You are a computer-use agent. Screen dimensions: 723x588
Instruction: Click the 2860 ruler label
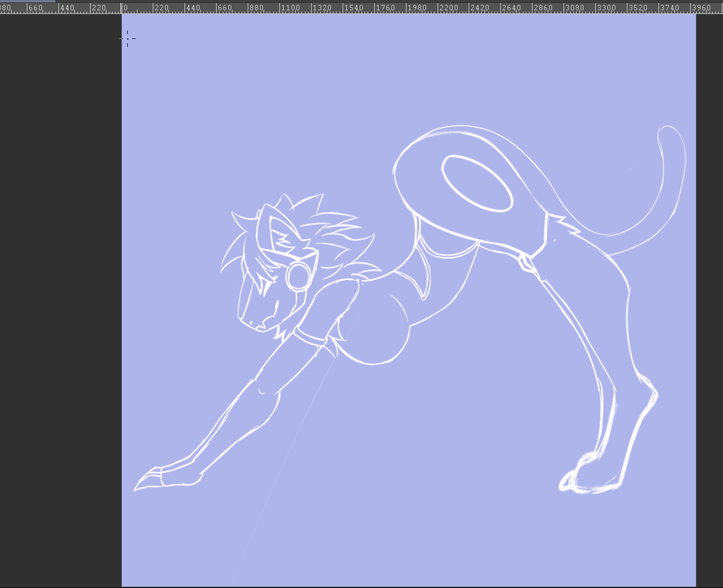[x=543, y=8]
